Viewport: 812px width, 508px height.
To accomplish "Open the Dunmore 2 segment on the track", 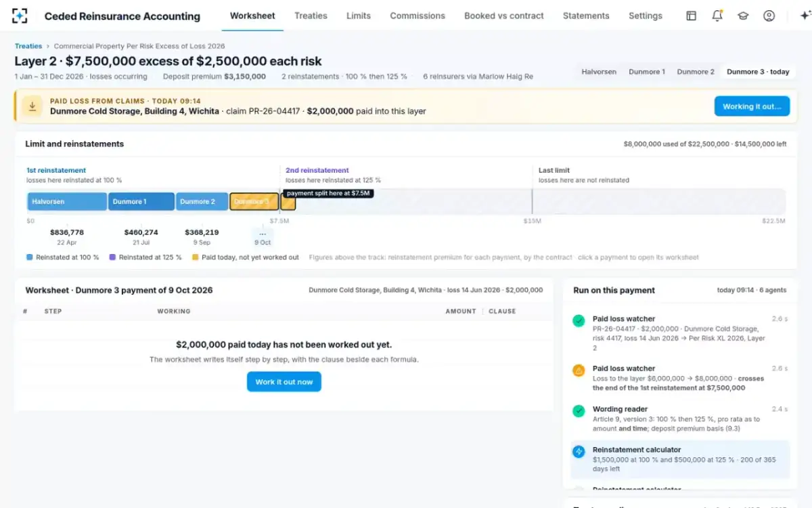I will tap(202, 202).
